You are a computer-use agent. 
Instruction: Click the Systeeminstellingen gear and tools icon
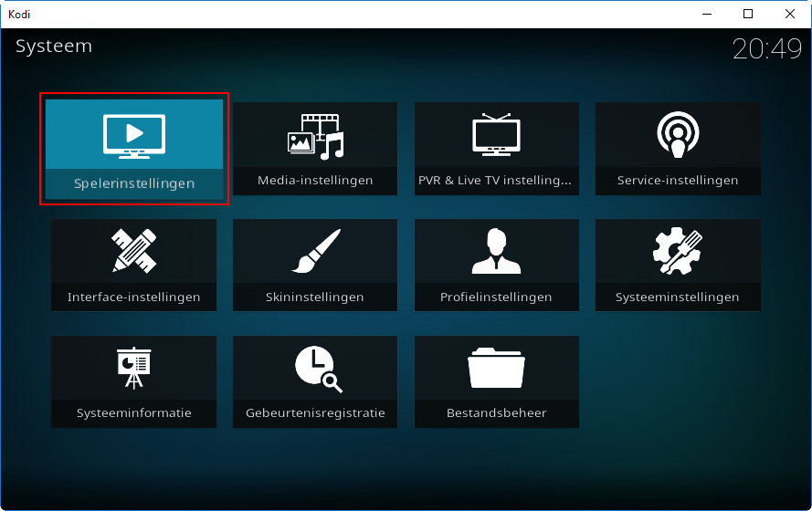(x=678, y=251)
